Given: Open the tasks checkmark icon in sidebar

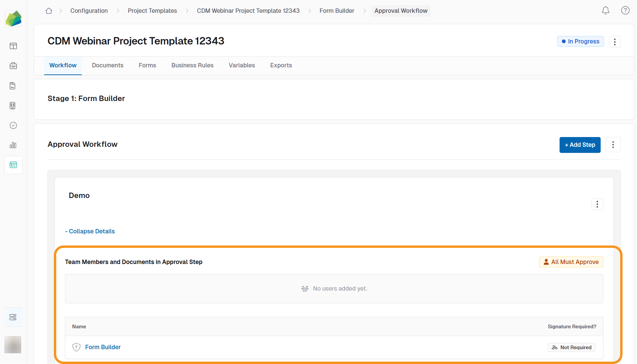Looking at the screenshot, I should coord(13,125).
